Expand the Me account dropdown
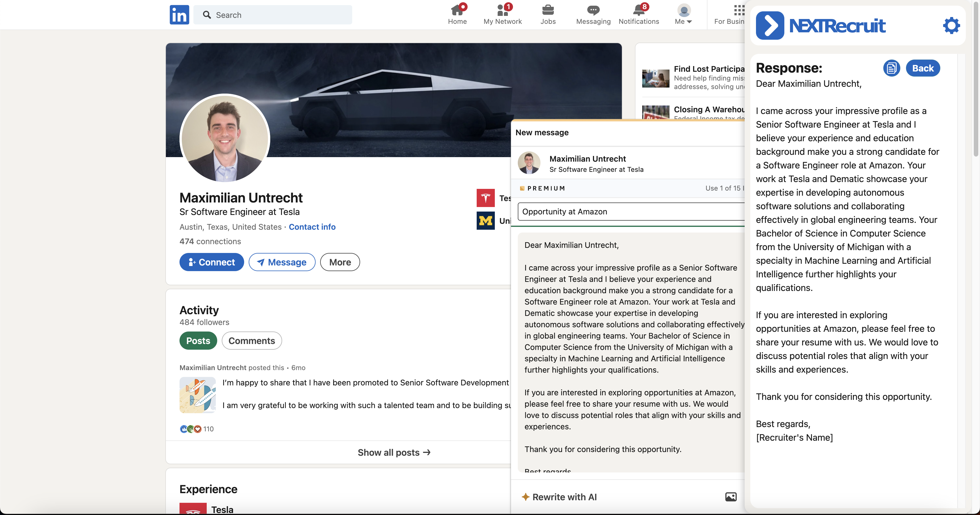Screen dimensions: 980x515 (684, 14)
